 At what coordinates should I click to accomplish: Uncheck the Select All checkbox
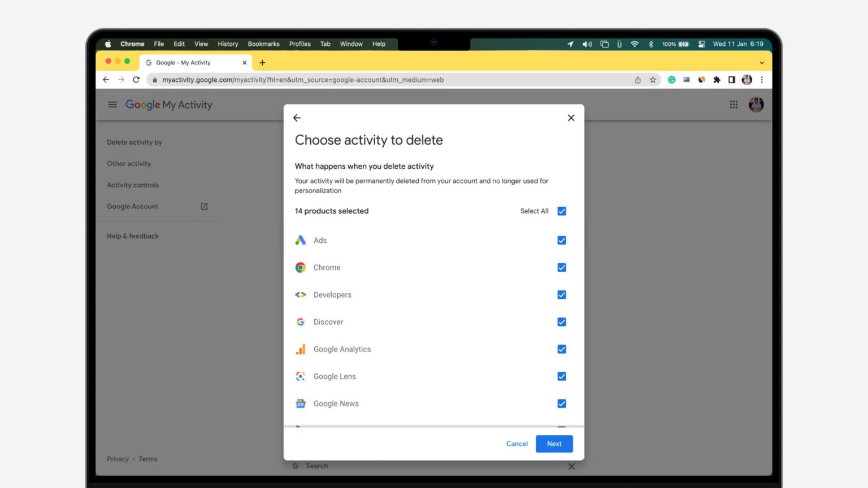click(562, 211)
